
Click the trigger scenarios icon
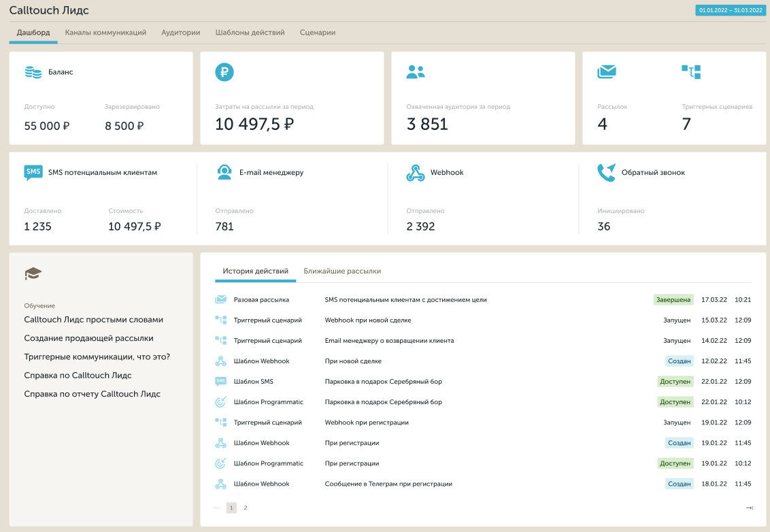click(691, 71)
